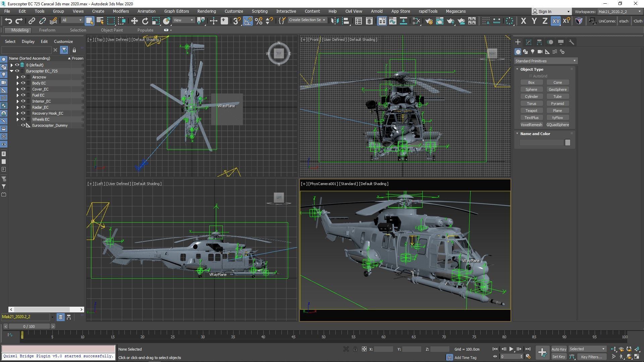Image resolution: width=644 pixels, height=362 pixels.
Task: Switch to the Freeform ribbon tab
Action: point(47,30)
